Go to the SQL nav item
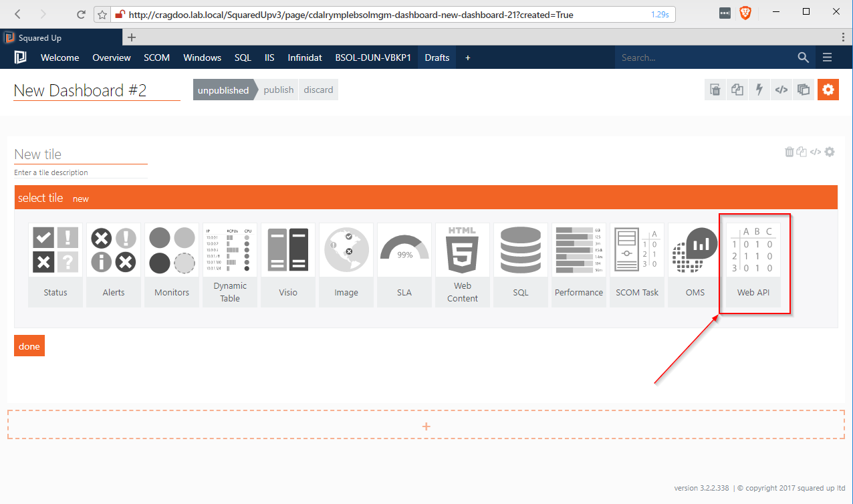The height and width of the screenshot is (504, 853). tap(243, 57)
